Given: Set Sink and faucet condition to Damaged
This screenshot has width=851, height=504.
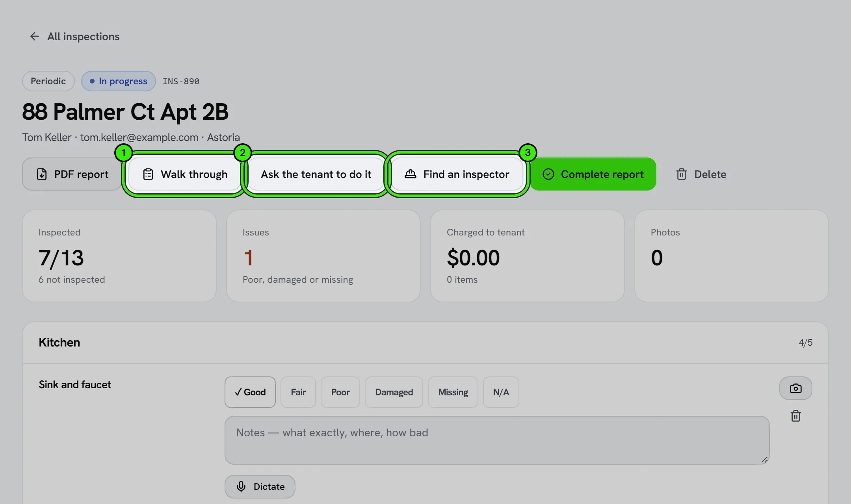Looking at the screenshot, I should point(394,392).
